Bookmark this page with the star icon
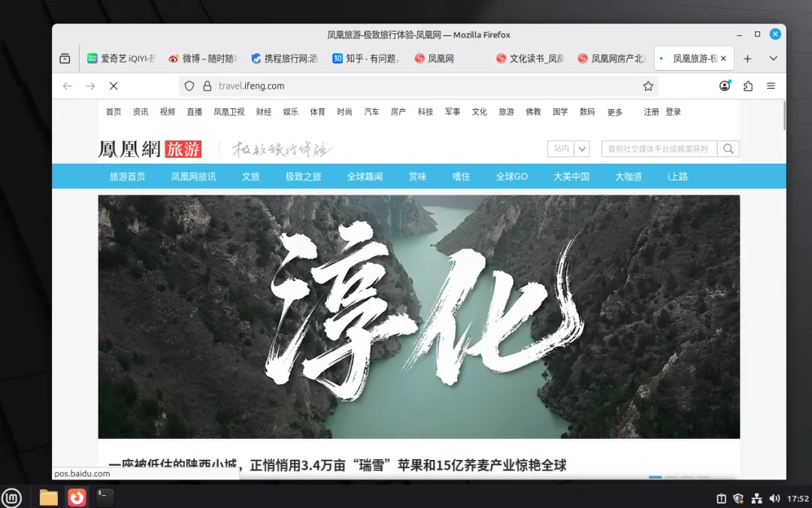812x508 pixels. click(x=648, y=86)
